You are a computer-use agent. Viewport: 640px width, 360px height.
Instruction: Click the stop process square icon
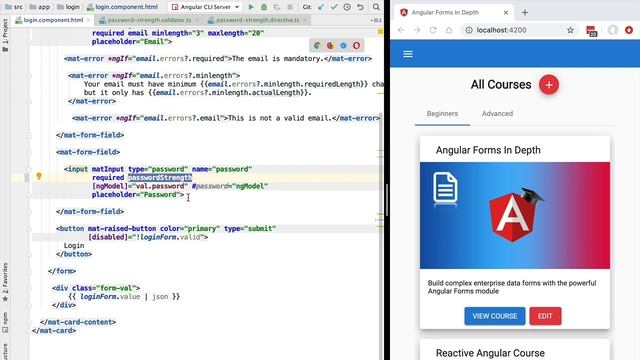point(290,7)
